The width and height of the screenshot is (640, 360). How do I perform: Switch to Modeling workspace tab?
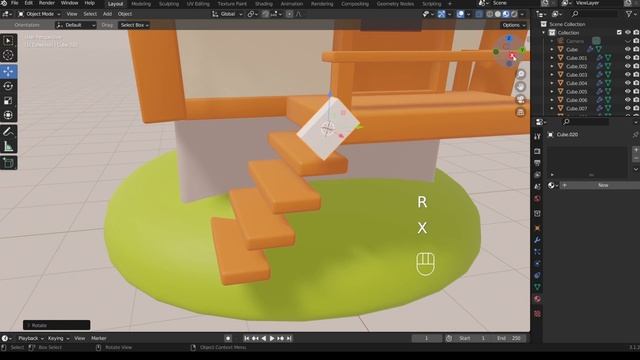[x=141, y=4]
